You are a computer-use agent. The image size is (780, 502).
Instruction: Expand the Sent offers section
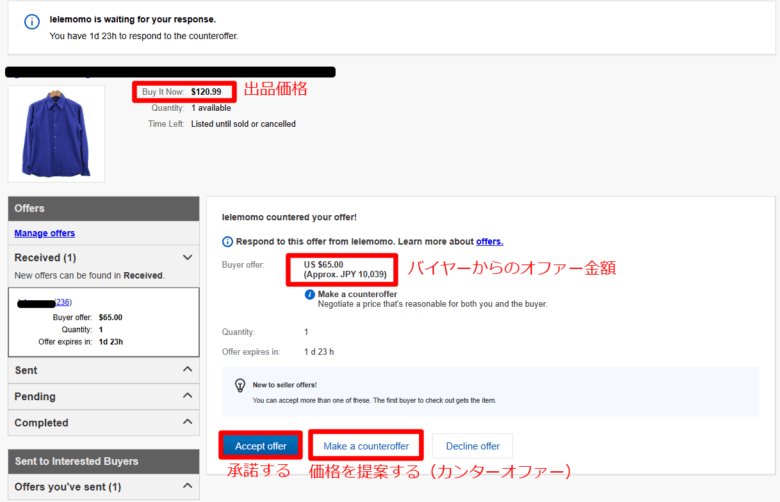tap(188, 370)
